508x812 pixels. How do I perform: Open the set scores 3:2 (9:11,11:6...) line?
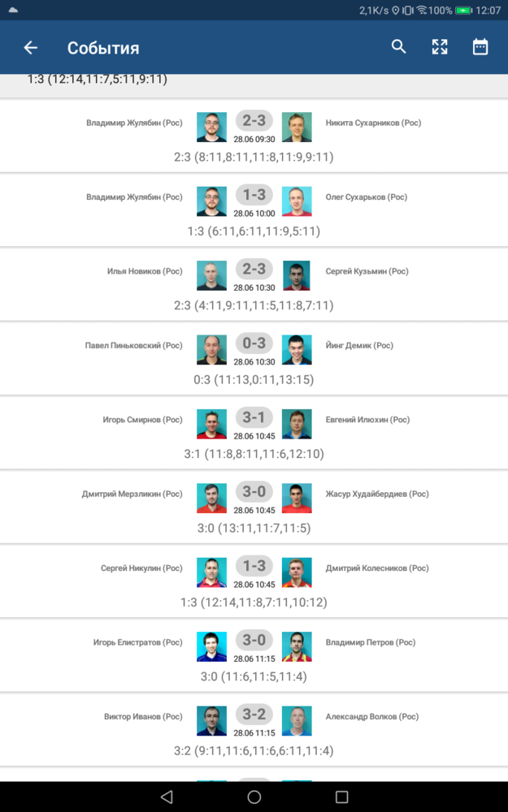click(x=254, y=750)
